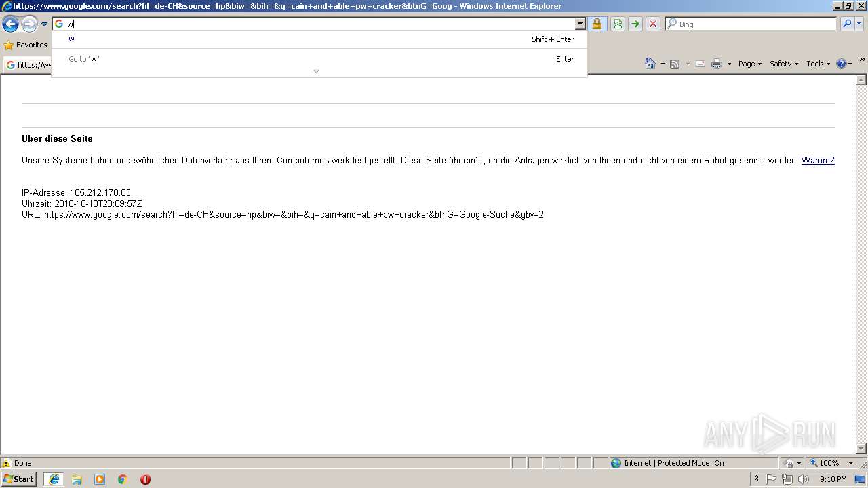Screen dimensions: 868x488
Task: Click the Uhrzeit timestamp line
Action: tap(81, 203)
